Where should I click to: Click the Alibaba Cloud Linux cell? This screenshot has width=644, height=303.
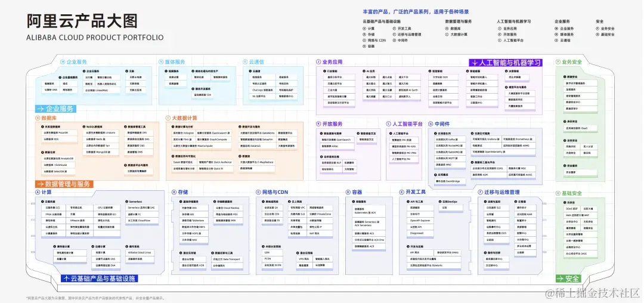tap(140, 252)
